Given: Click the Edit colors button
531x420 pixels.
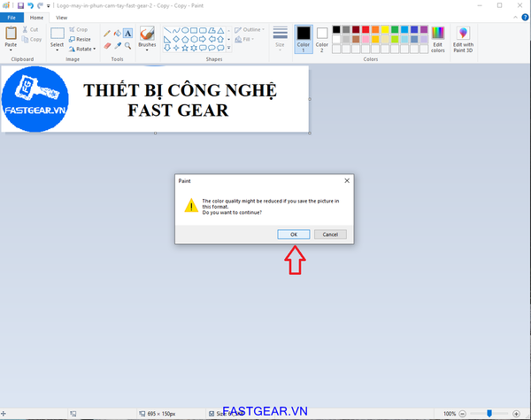Looking at the screenshot, I should coord(438,39).
